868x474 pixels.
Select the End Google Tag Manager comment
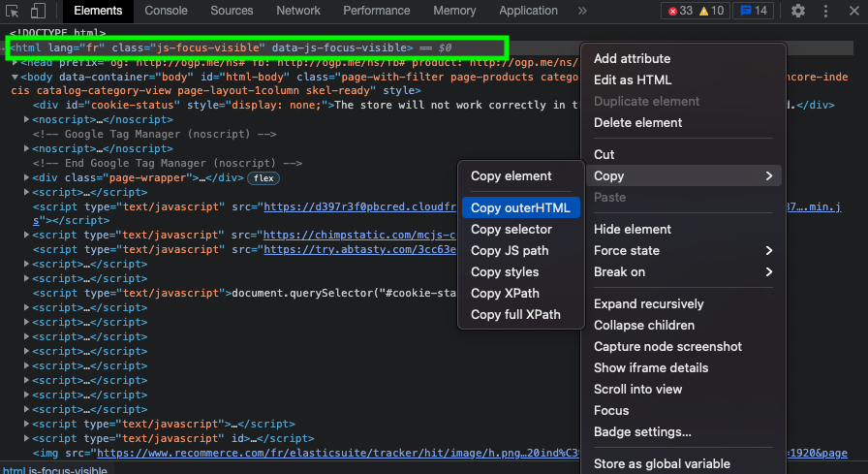[x=168, y=163]
